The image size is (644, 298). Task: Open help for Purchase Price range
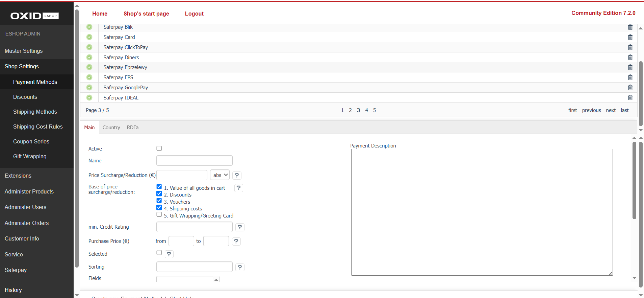[x=236, y=241]
